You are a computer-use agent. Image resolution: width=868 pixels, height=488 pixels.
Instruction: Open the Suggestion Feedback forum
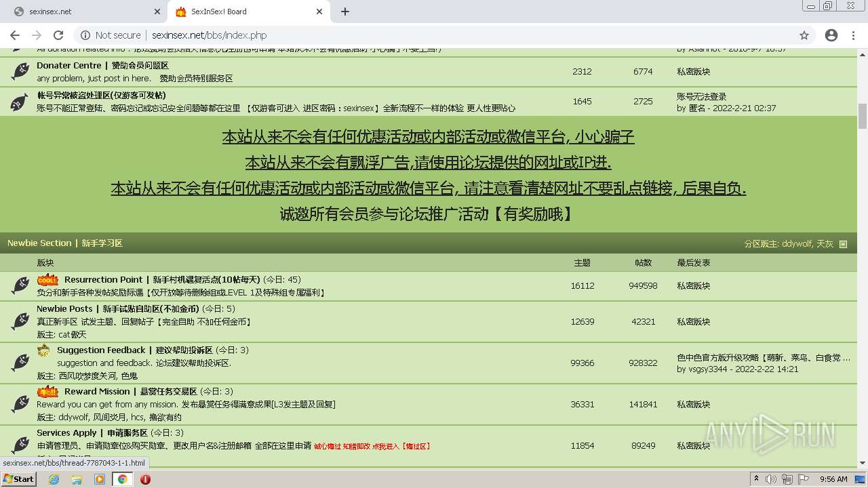click(x=134, y=350)
